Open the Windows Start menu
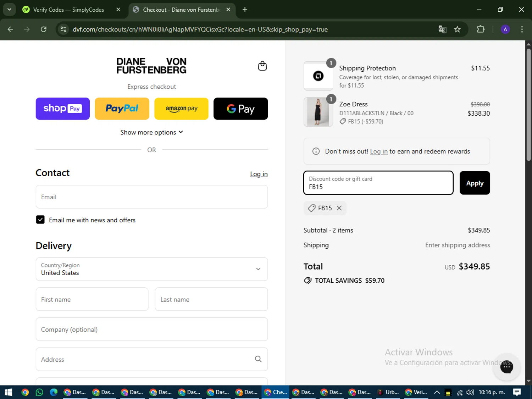The image size is (532, 399). pos(9,392)
